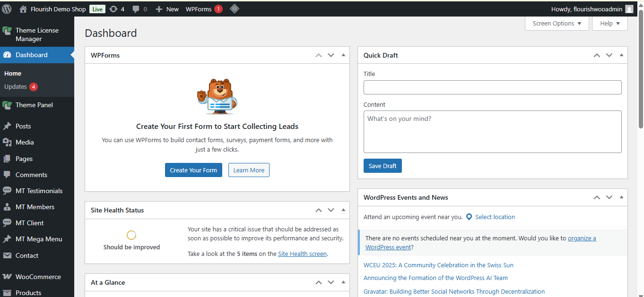Move the At a Glance widget down
Image resolution: width=644 pixels, height=297 pixels.
click(x=331, y=282)
